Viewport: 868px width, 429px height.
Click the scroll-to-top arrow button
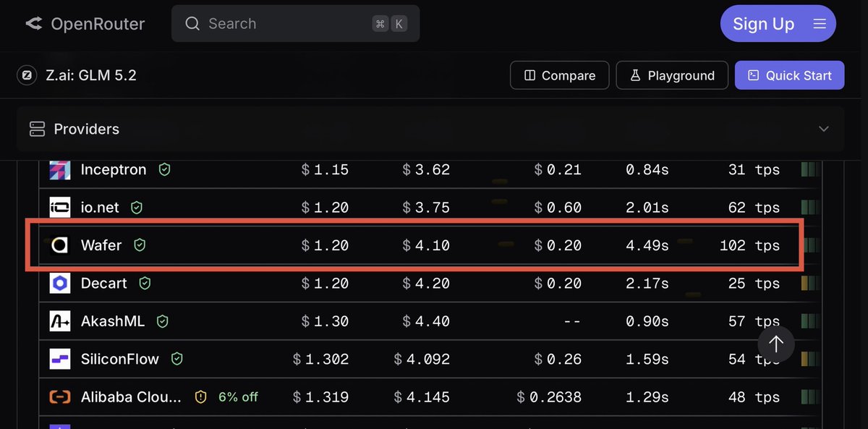(x=776, y=344)
